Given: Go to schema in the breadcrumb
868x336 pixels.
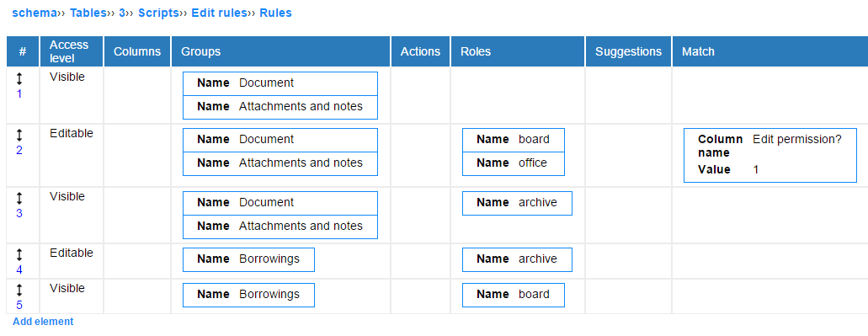Looking at the screenshot, I should click(x=34, y=13).
